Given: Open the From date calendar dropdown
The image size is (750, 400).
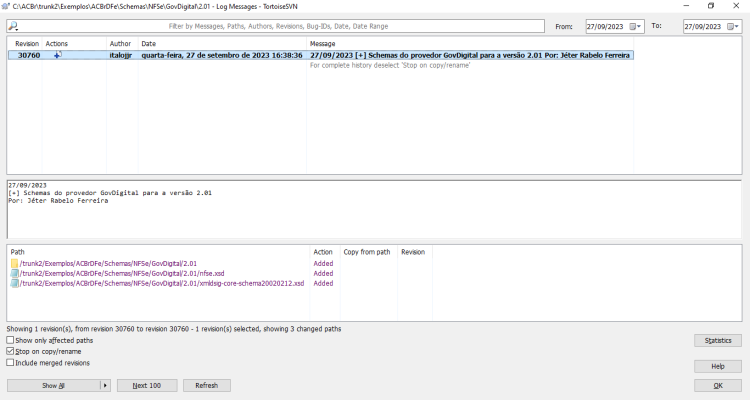Looking at the screenshot, I should (635, 26).
